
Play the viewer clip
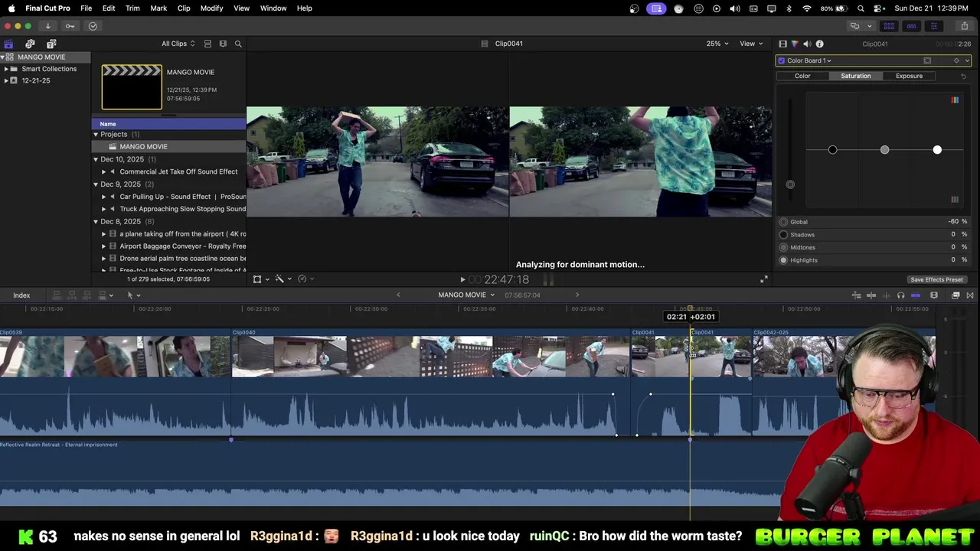pyautogui.click(x=462, y=280)
